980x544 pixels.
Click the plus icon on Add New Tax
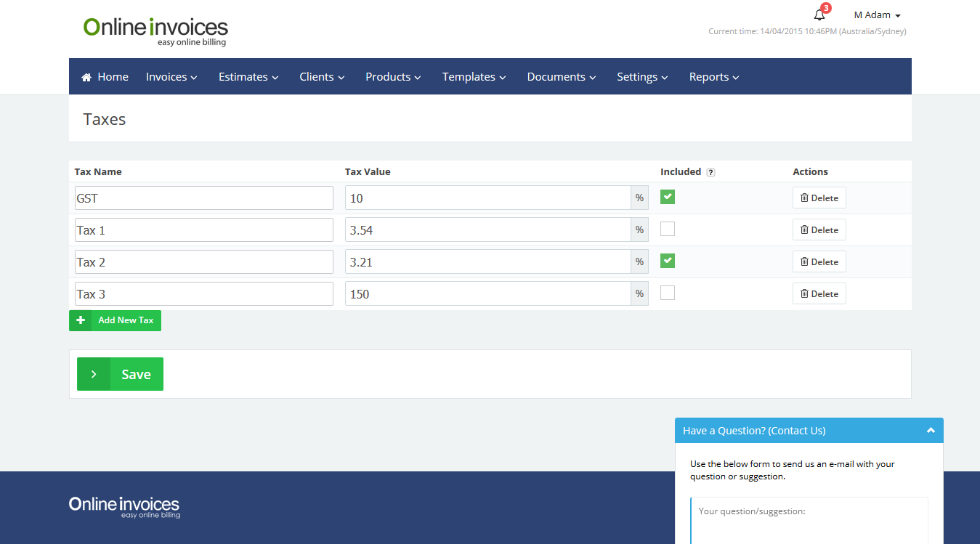(81, 320)
